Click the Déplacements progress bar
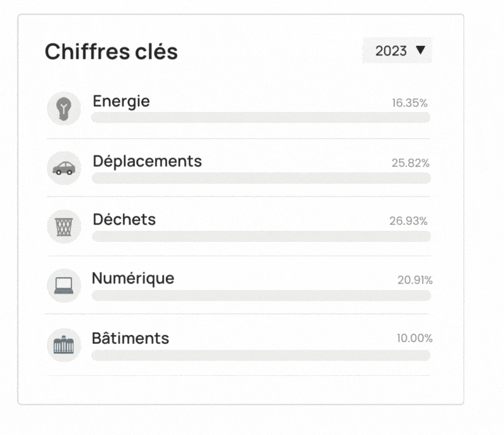This screenshot has height=435, width=504. coord(261,178)
